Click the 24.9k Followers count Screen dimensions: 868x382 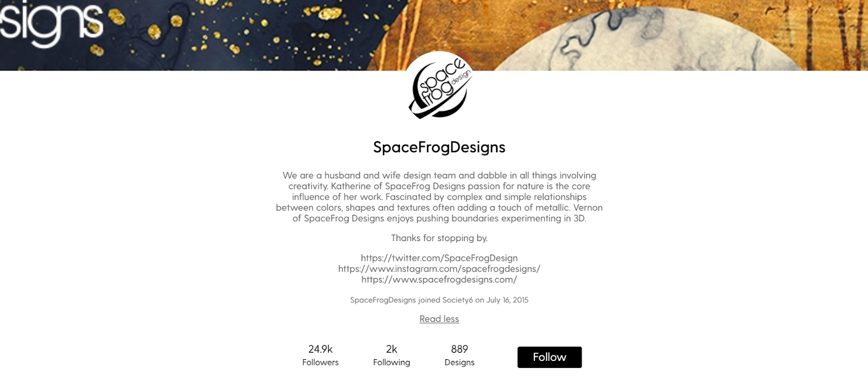tap(321, 349)
